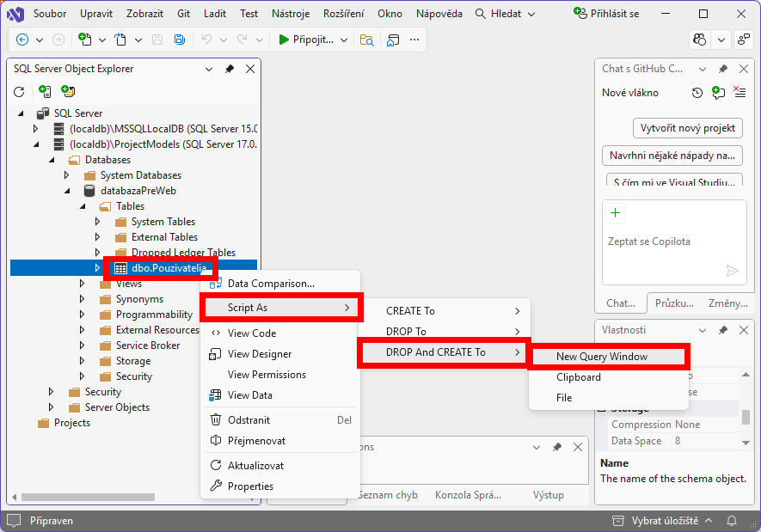Viewport: 761px width, 532px height.
Task: Select New Query Window option
Action: click(x=609, y=357)
